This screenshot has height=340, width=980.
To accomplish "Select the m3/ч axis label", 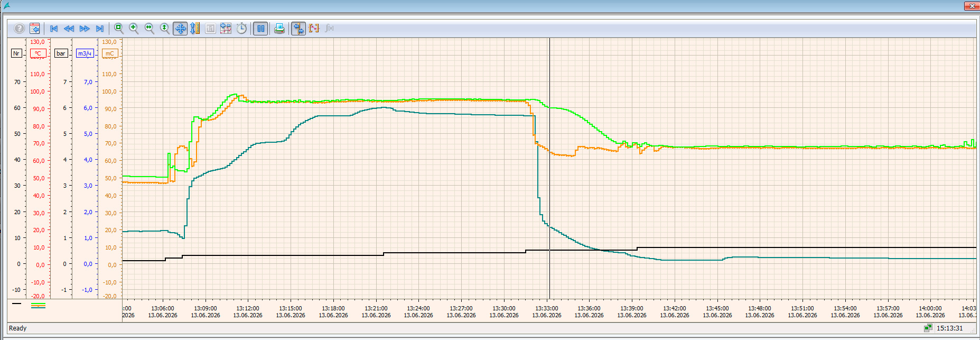I will 85,53.
